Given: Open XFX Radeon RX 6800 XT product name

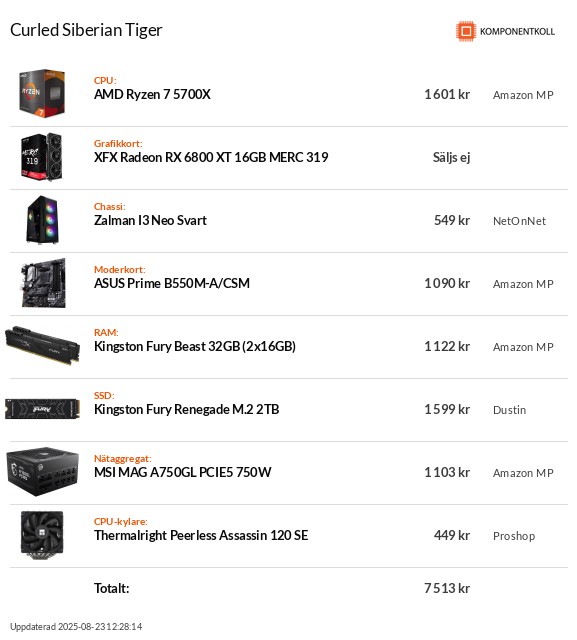Looking at the screenshot, I should (x=211, y=157).
